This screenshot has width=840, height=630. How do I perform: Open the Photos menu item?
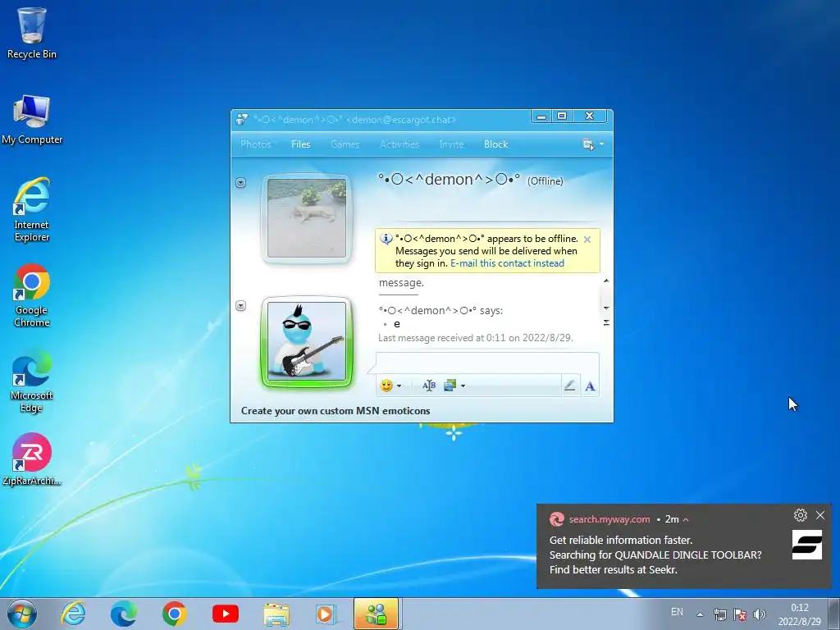pos(256,144)
